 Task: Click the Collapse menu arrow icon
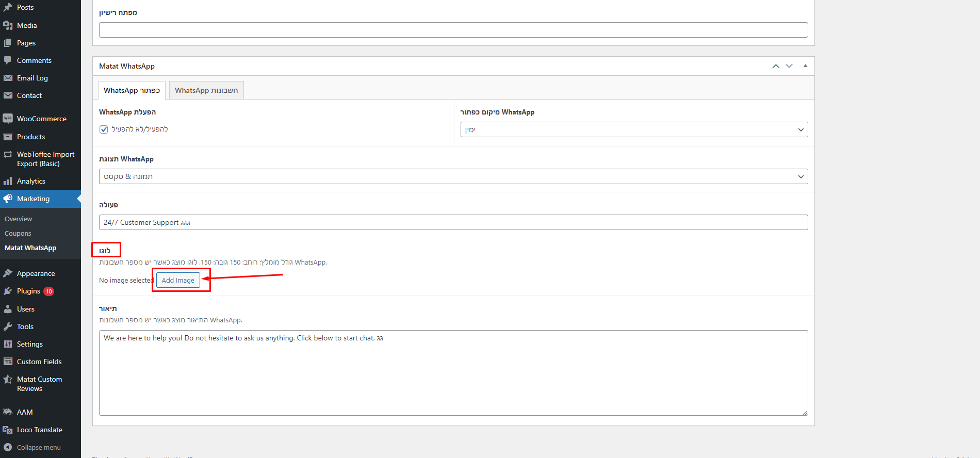click(x=8, y=447)
